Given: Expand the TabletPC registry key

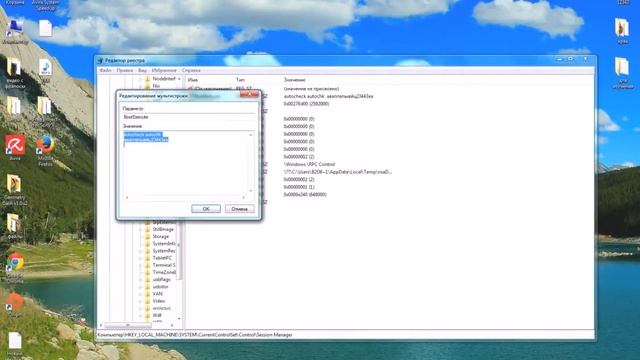Looking at the screenshot, I should click(x=141, y=258).
